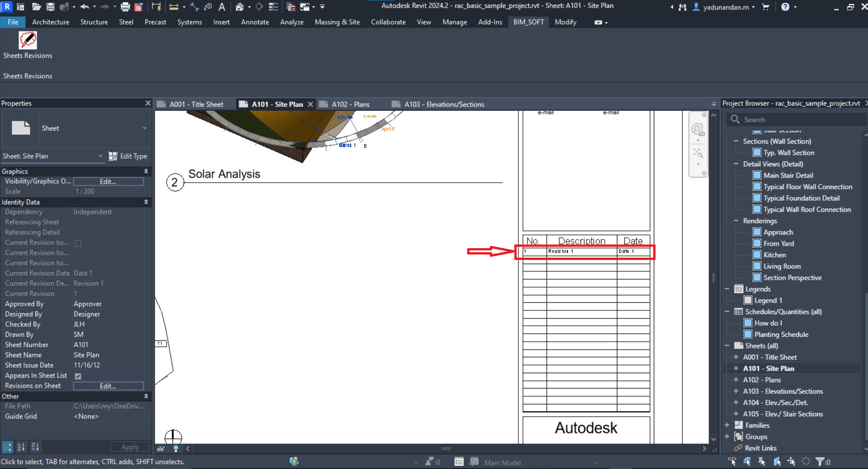Switch to A001 - Title Sheet view tab
The image size is (868, 469).
coord(196,104)
